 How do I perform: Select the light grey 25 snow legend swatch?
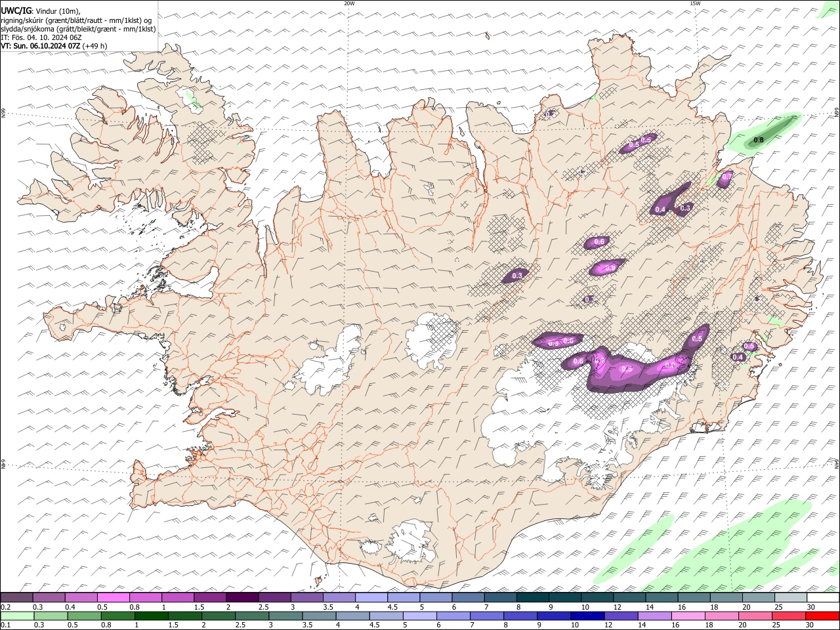click(791, 597)
